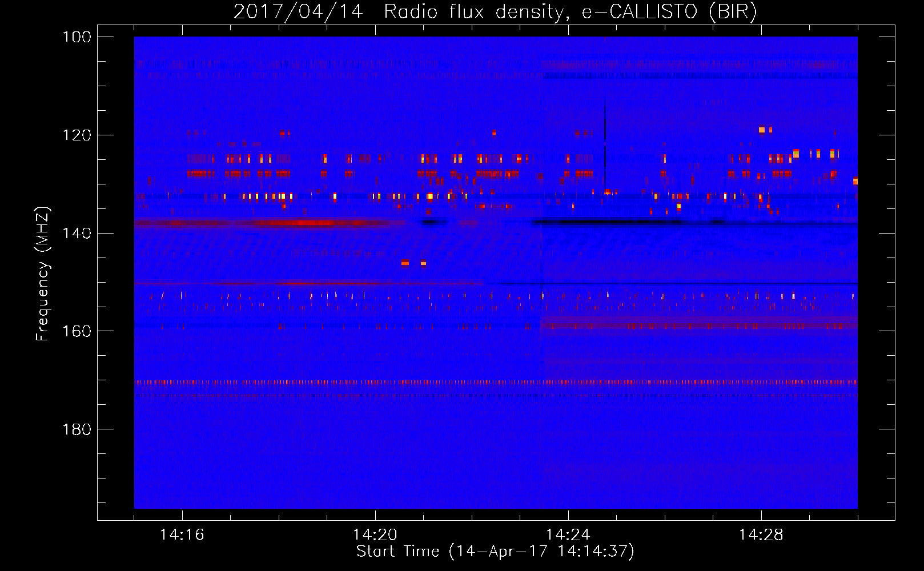The width and height of the screenshot is (924, 571).
Task: Click the 180 frequency tick label
Action: pyautogui.click(x=76, y=429)
